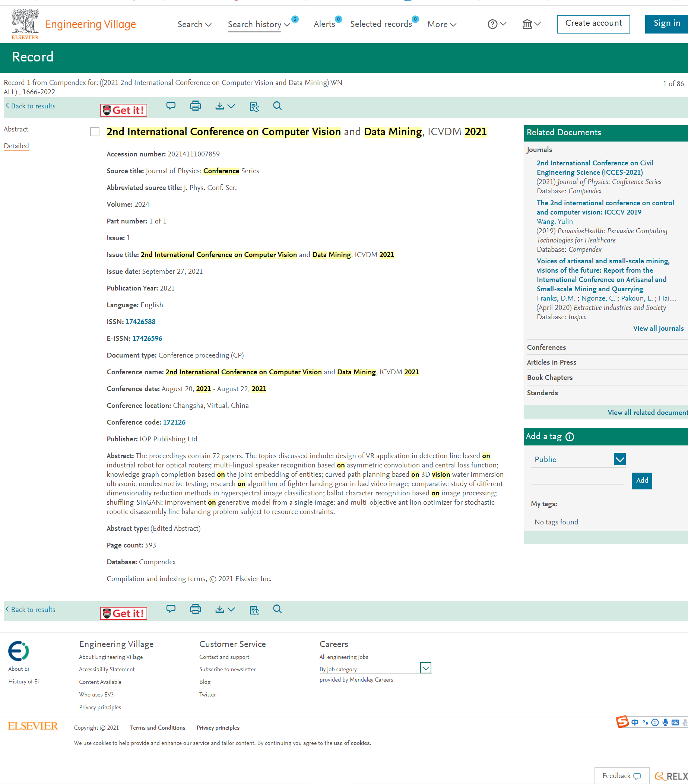Screen dimensions: 688x784
Task: Click the Create account button
Action: (x=593, y=24)
